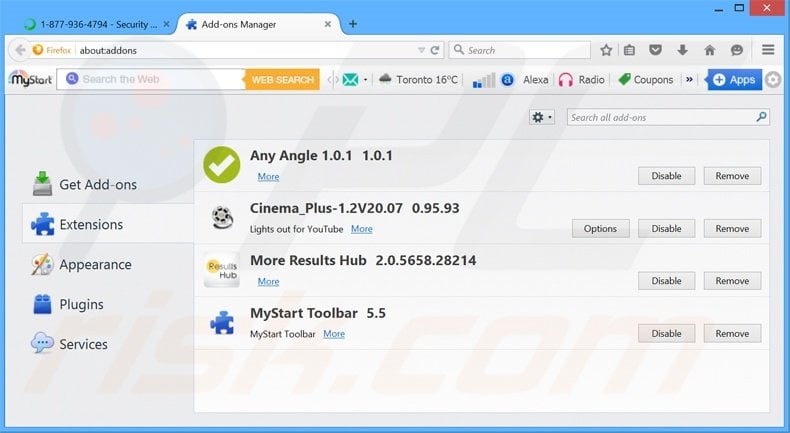Click the Any Angle 1.0.1 extension title
Image resolution: width=790 pixels, height=433 pixels.
coord(321,155)
